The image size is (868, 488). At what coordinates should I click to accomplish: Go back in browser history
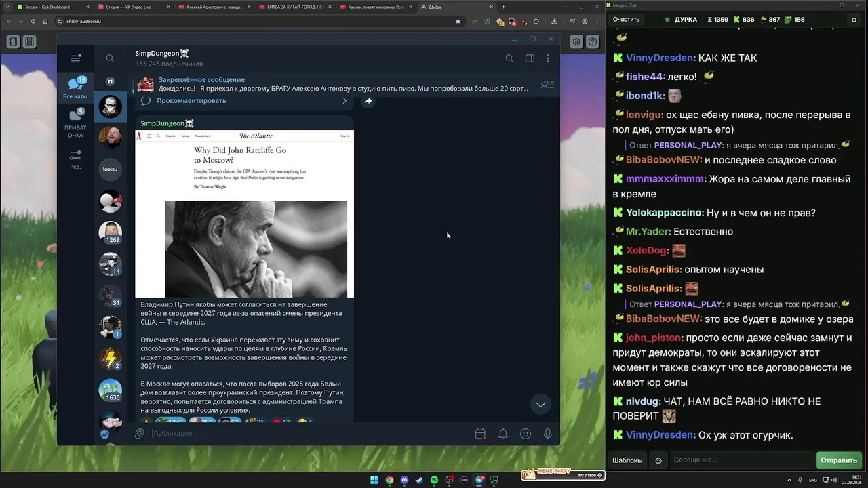(x=8, y=21)
